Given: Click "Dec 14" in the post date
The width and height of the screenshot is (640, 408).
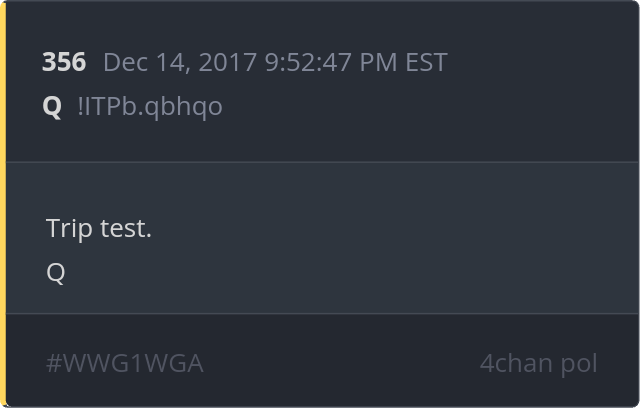Looking at the screenshot, I should (147, 63).
